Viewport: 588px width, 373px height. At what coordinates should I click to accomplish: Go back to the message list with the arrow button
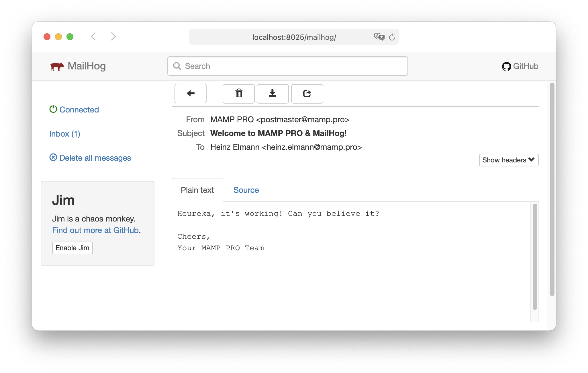[x=191, y=94]
